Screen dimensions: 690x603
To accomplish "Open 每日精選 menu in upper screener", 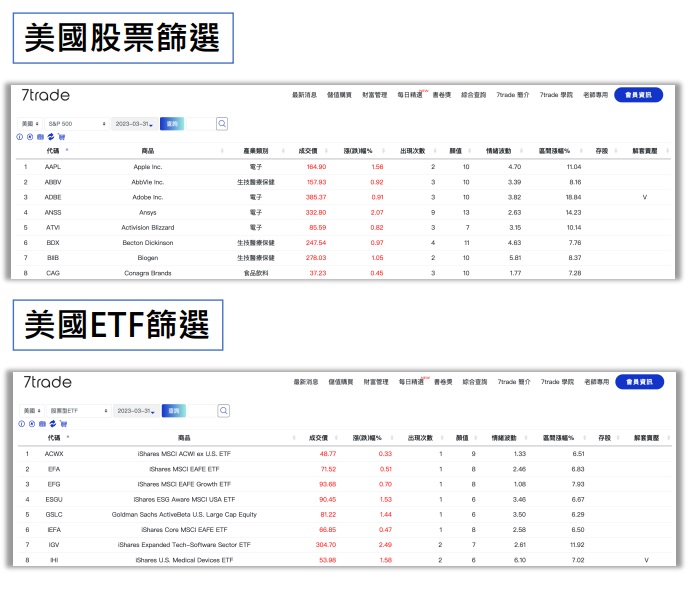I will (x=410, y=95).
